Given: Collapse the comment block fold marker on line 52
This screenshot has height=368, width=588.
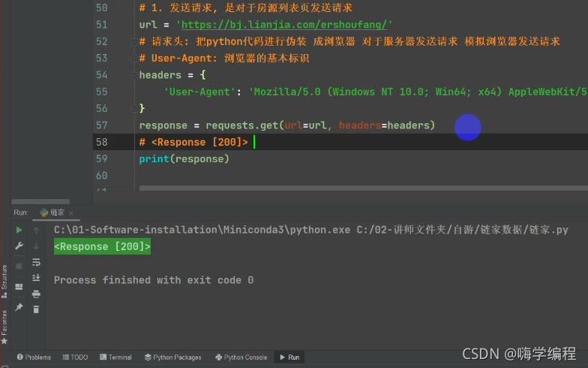Looking at the screenshot, I should tap(134, 42).
